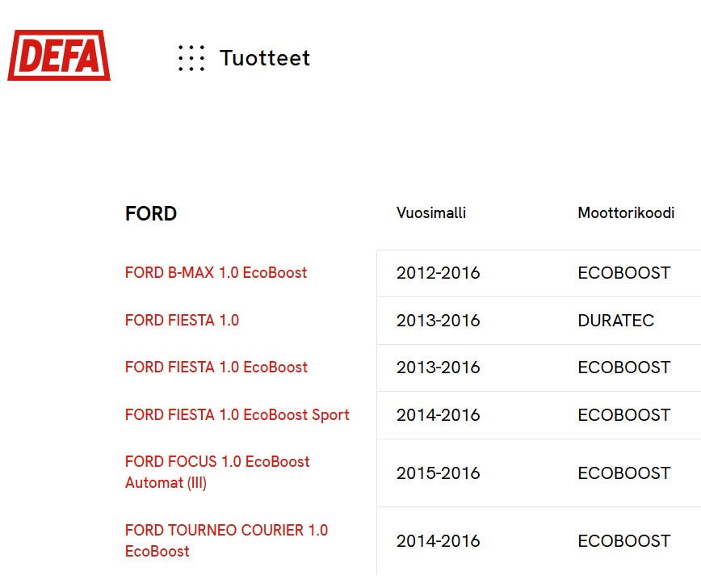This screenshot has width=701, height=588.
Task: Click 2013-2016 cell in Fiesta Duratec row
Action: coord(438,321)
